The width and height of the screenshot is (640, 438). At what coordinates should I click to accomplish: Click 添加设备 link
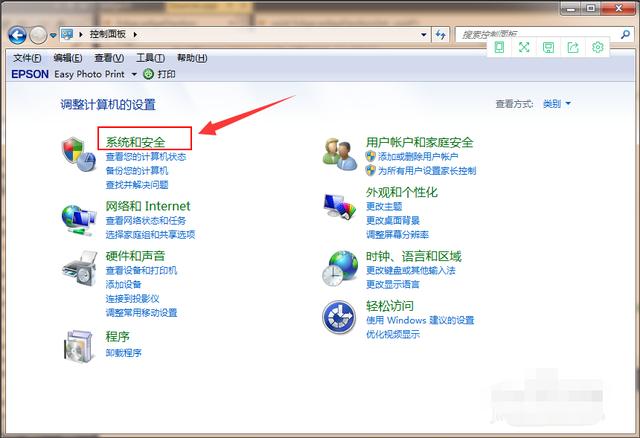coord(123,285)
